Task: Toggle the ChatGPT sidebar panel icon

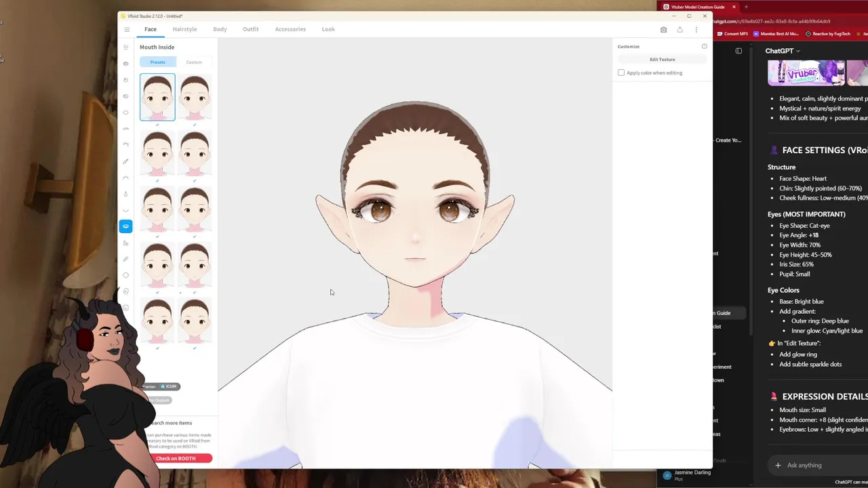Action: tap(738, 51)
